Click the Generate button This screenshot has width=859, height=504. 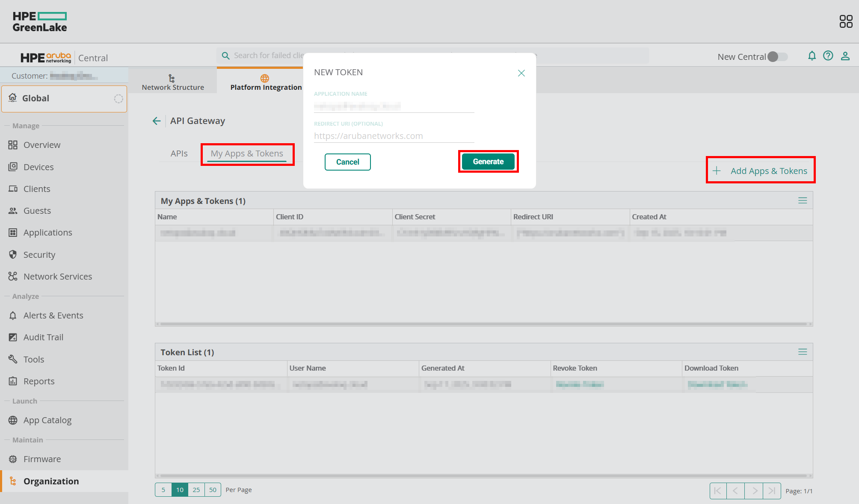click(488, 162)
